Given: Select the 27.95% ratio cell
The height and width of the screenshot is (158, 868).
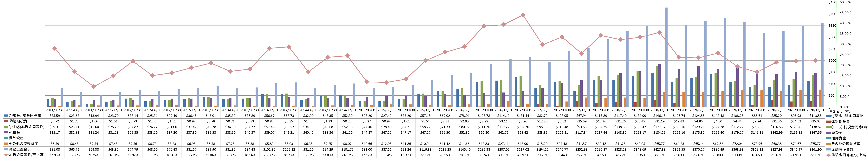Looking at the screenshot, I should click(x=55, y=155).
